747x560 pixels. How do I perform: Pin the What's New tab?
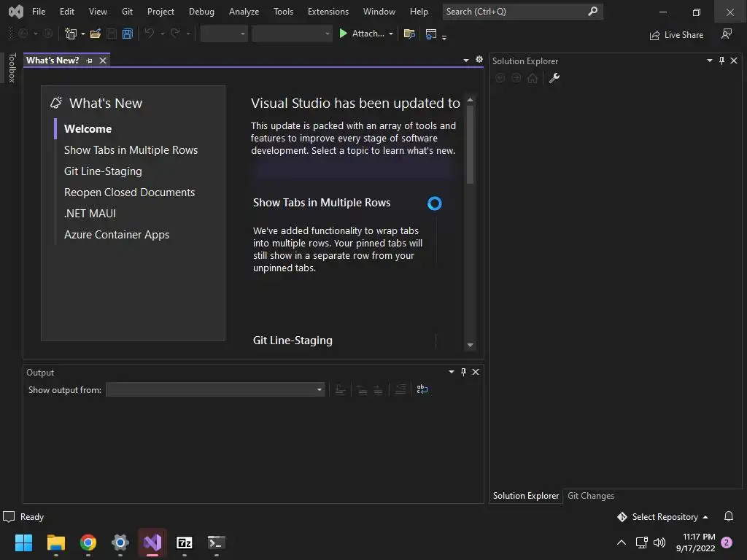(x=89, y=61)
